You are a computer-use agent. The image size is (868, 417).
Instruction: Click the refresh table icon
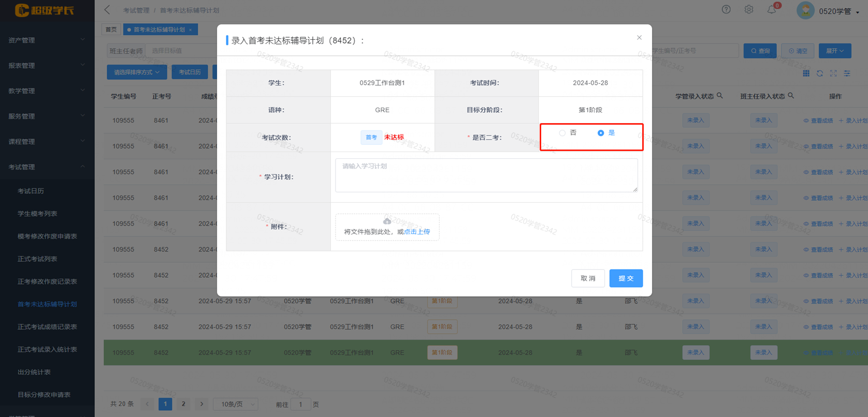coord(820,73)
